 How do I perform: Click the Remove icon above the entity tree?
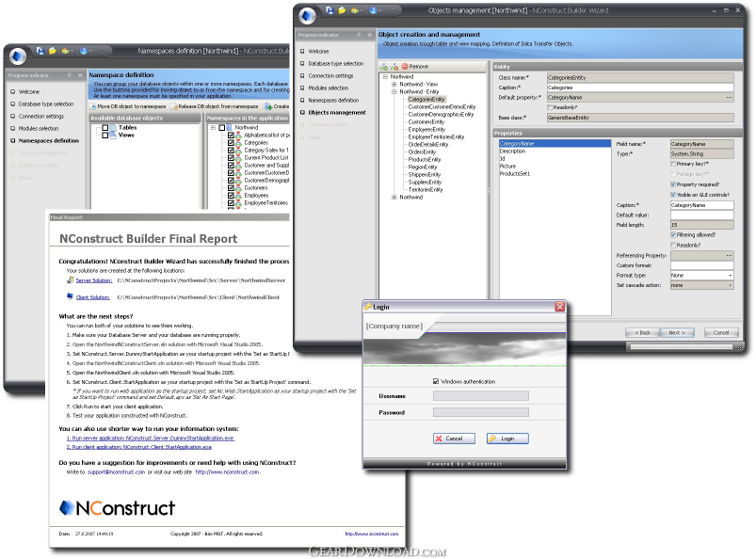click(405, 67)
